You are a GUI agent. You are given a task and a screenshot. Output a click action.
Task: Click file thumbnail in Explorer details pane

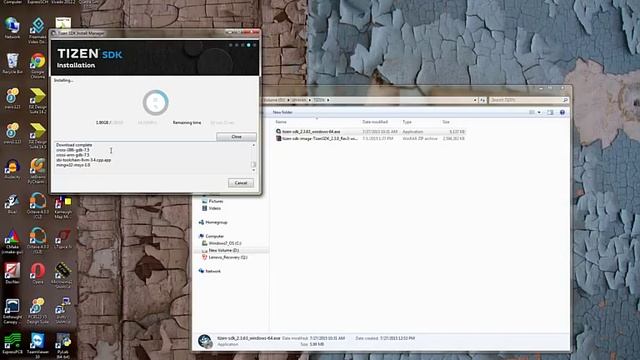205,342
